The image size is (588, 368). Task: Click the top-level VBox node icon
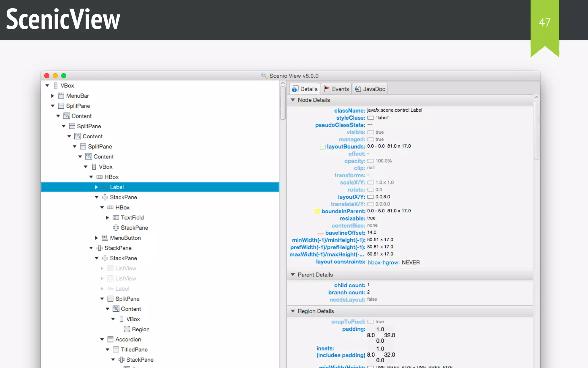click(x=56, y=86)
